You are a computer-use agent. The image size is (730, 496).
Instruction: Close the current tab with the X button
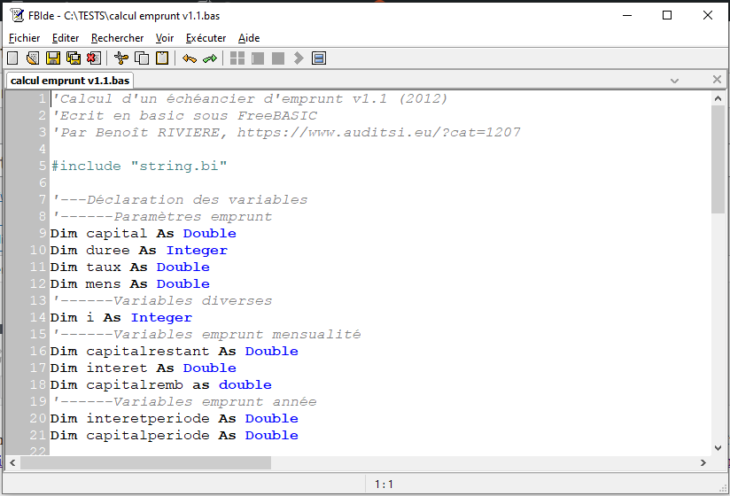point(717,80)
